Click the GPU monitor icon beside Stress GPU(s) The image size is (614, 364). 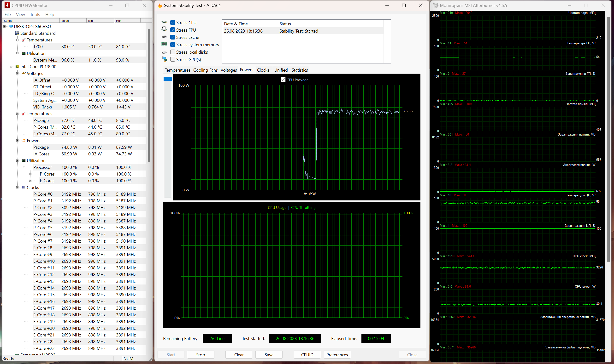coord(164,59)
